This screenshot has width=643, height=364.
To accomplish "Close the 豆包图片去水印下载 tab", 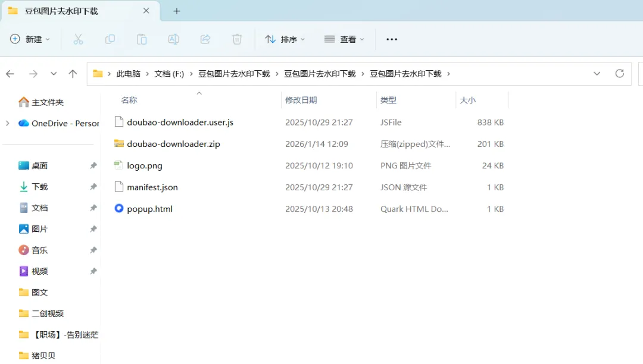I will coord(146,11).
